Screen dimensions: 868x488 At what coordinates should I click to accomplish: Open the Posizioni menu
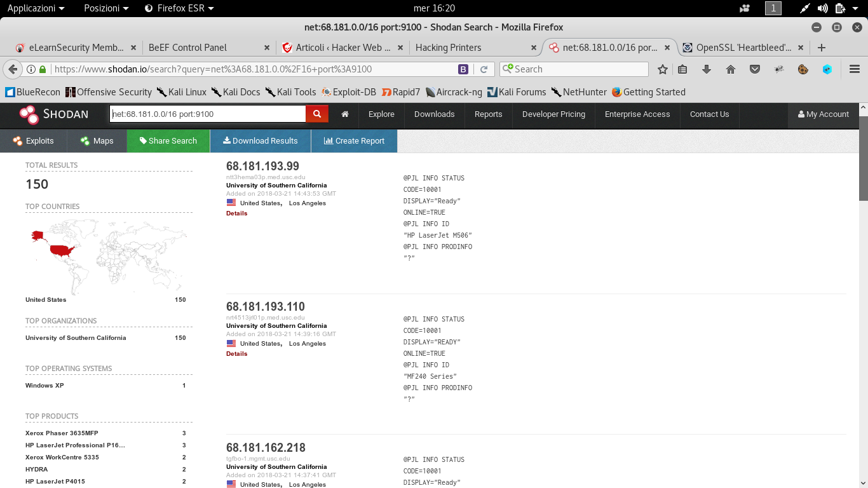pos(106,8)
